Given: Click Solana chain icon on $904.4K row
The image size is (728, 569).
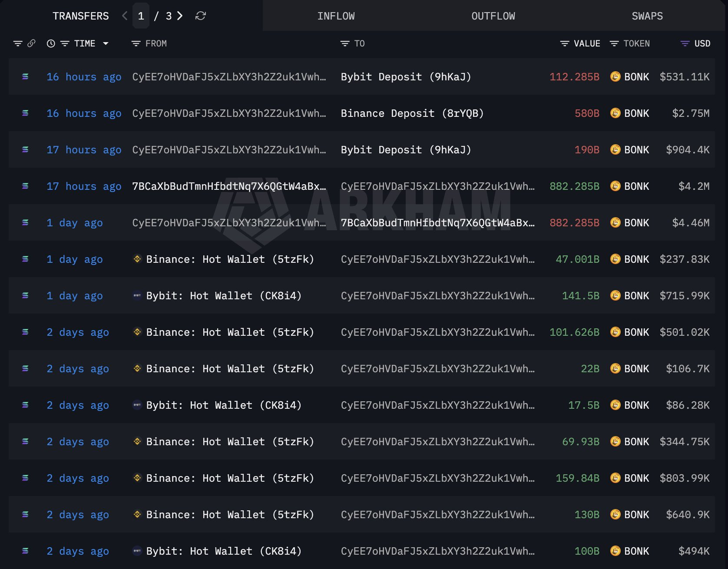Looking at the screenshot, I should (25, 149).
